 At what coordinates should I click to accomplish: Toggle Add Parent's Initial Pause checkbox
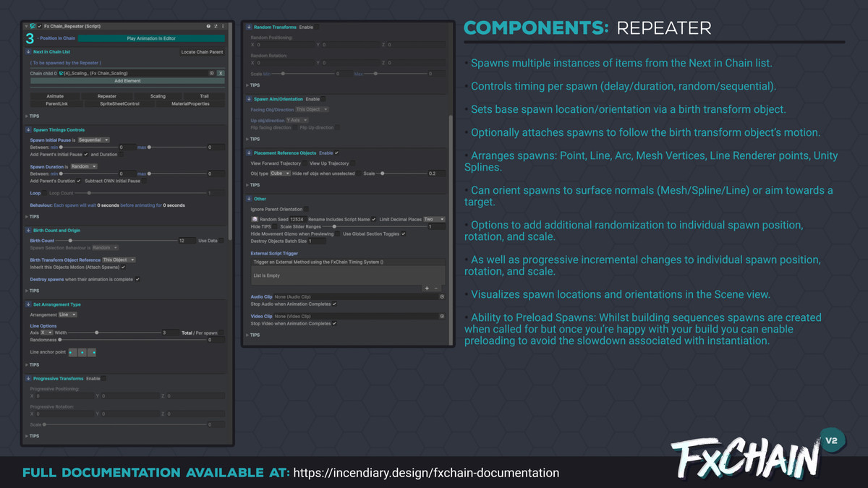tap(85, 154)
